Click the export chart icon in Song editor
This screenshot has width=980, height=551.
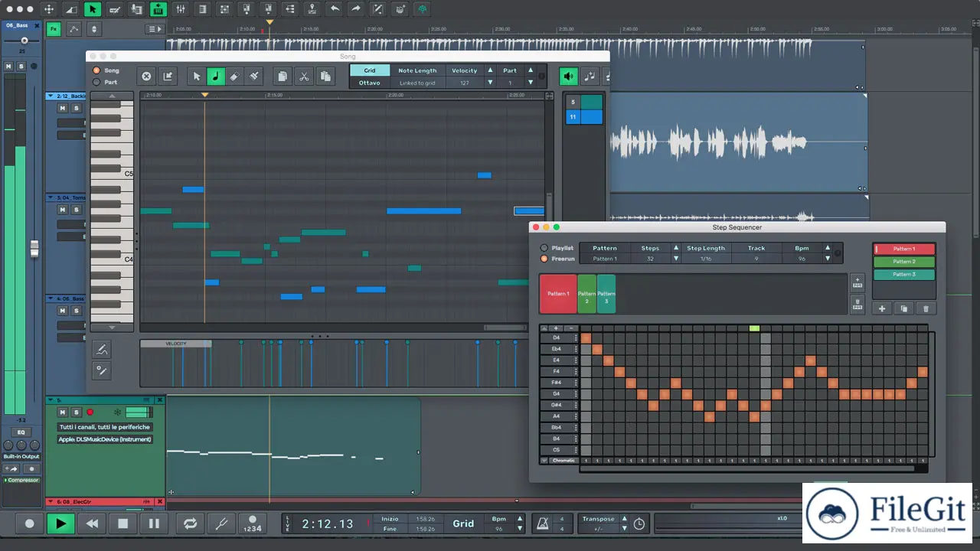click(x=168, y=77)
